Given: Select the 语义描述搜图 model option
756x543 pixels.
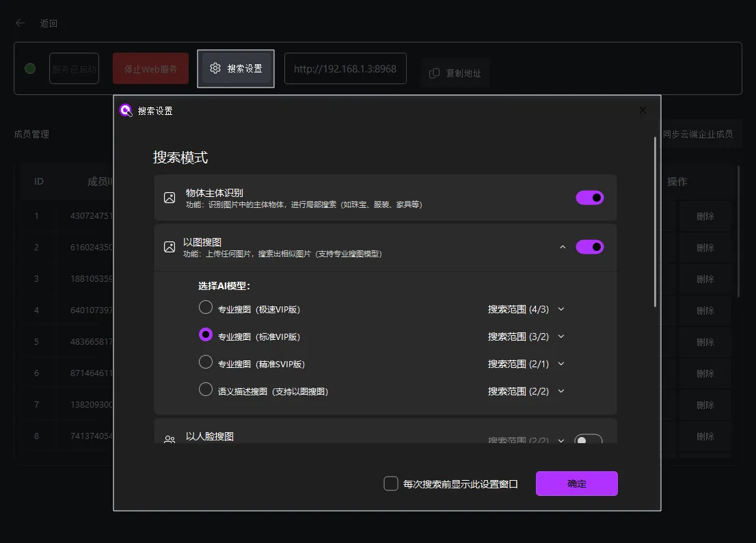Looking at the screenshot, I should point(205,388).
